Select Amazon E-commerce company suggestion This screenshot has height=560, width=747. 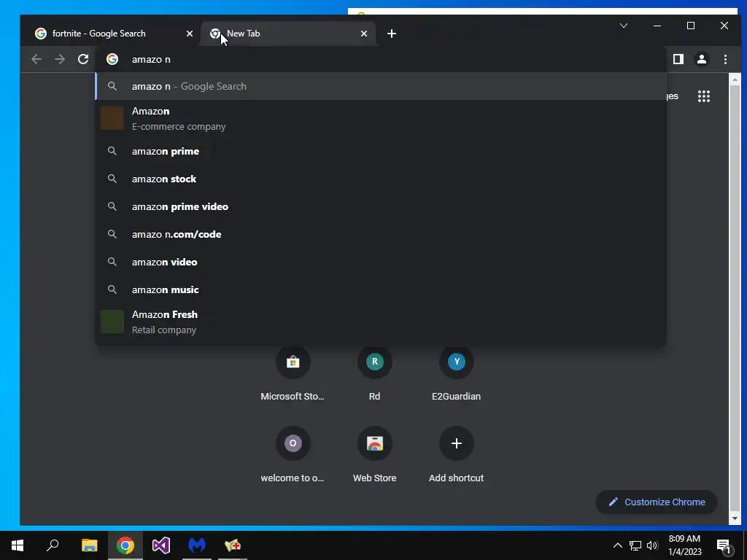pos(381,119)
